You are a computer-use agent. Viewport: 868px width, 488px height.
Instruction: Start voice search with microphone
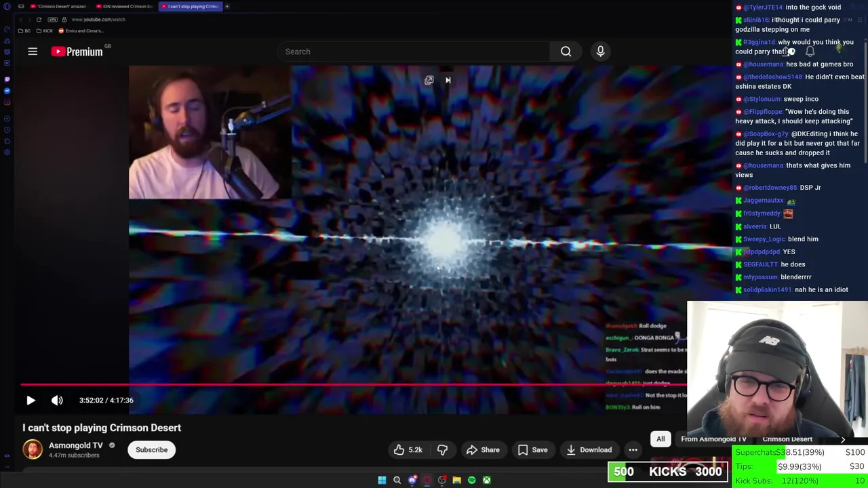coord(600,52)
